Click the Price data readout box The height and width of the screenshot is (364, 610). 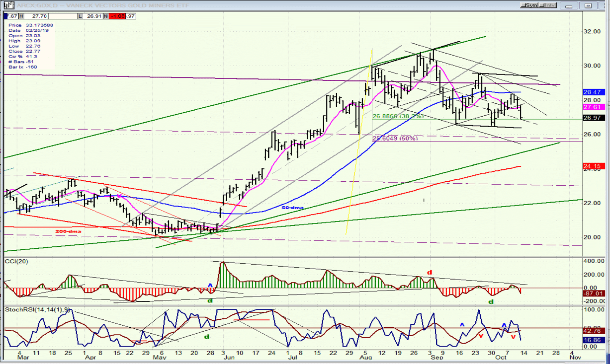[30, 46]
